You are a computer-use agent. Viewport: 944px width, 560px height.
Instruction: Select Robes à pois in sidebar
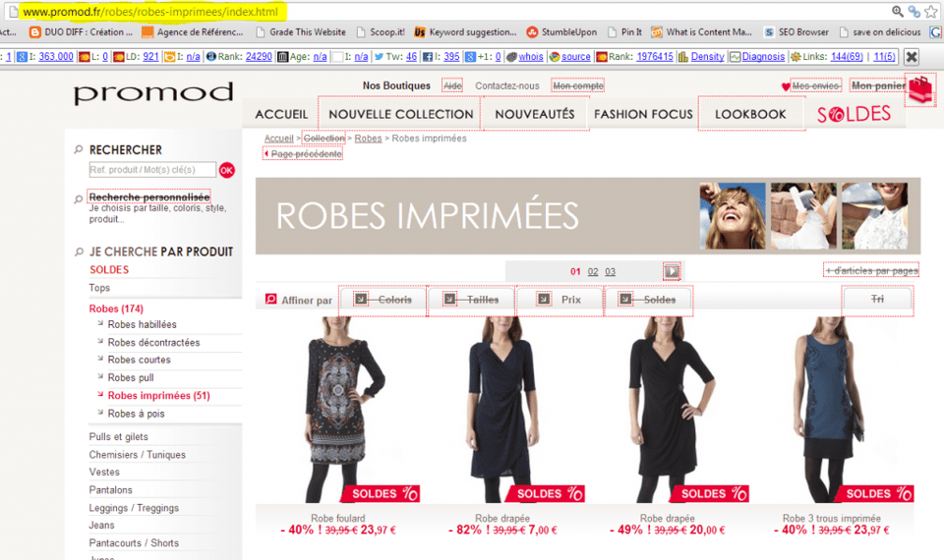click(136, 414)
